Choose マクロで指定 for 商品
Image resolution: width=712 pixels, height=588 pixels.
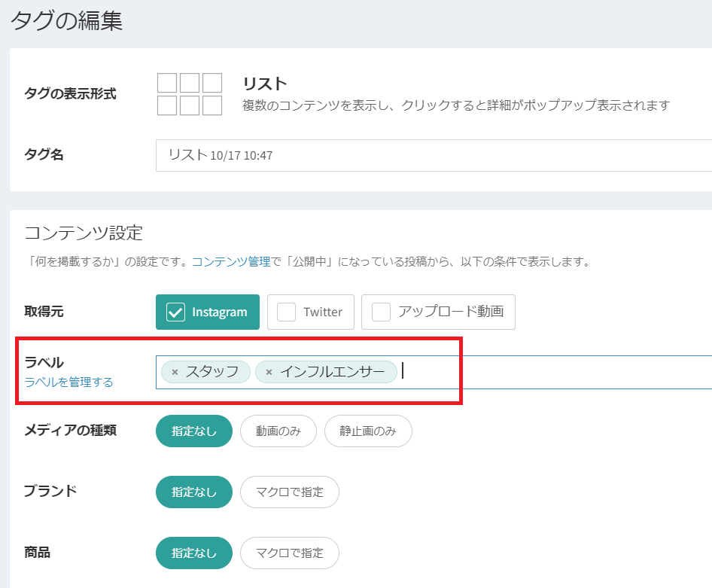290,553
